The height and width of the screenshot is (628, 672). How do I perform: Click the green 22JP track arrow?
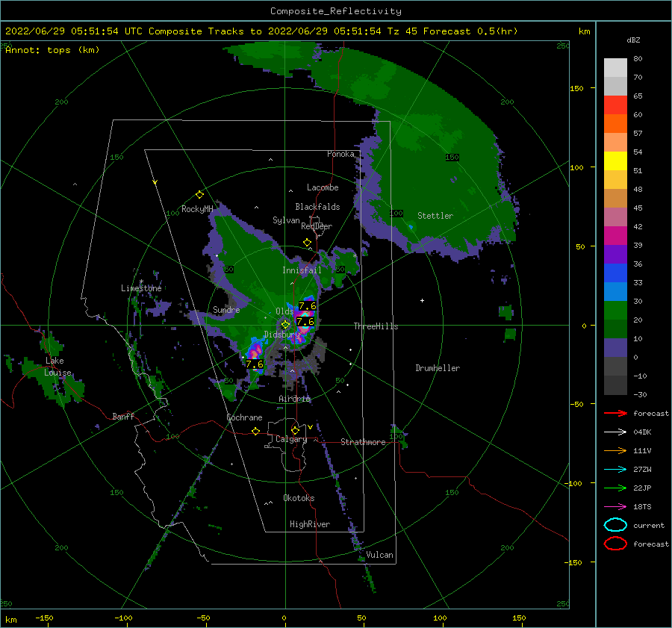[x=615, y=488]
